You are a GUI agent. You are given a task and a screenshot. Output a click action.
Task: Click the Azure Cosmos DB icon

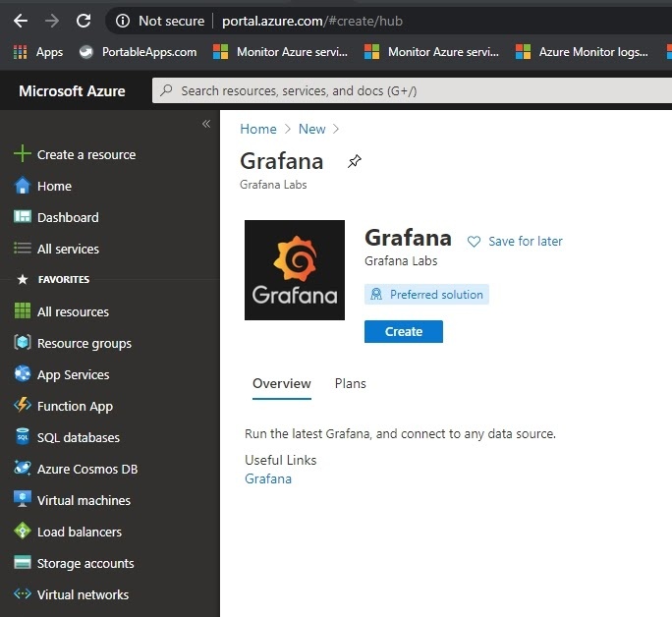(23, 468)
